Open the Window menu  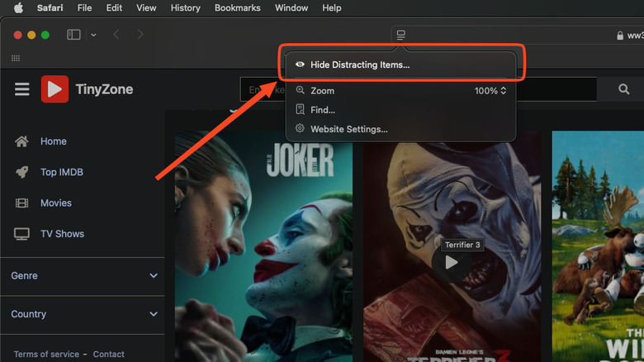coord(291,7)
